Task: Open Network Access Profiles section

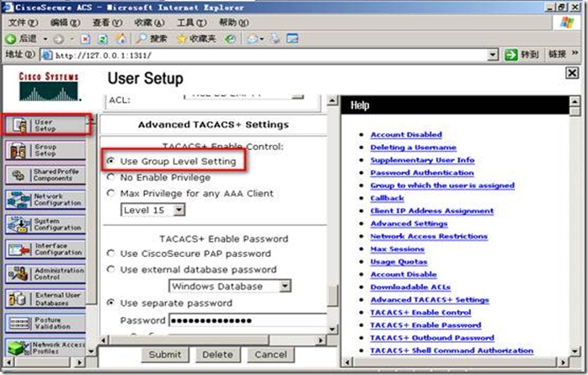Action: tap(45, 348)
